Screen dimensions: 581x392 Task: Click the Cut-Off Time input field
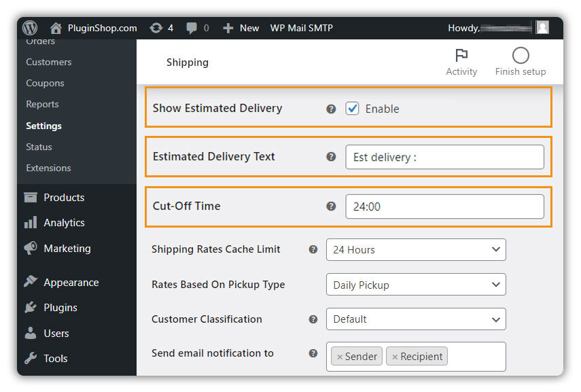(x=444, y=207)
